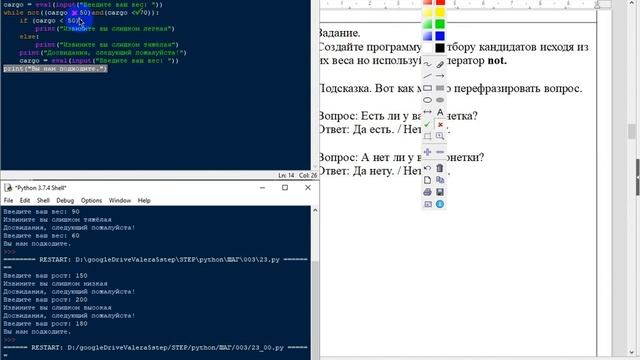Pick the white color swatch
Viewport: 640px width, 360px height.
(x=427, y=48)
